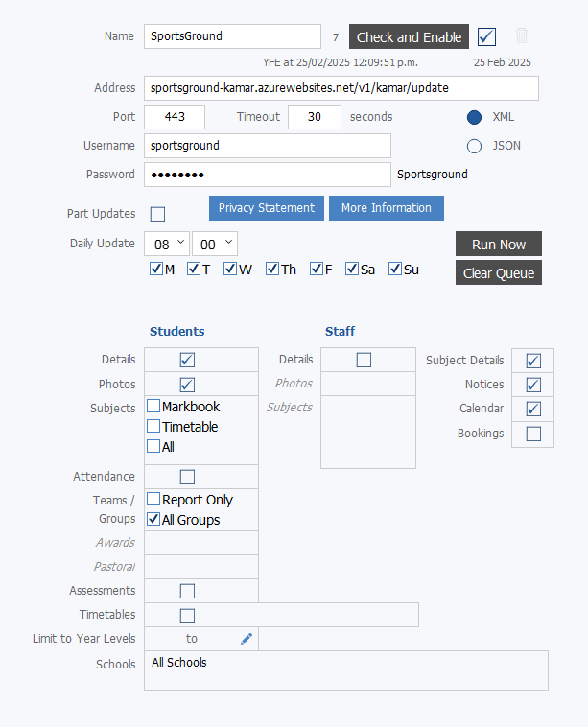This screenshot has width=588, height=727.
Task: Click the Address input field
Action: [x=341, y=88]
